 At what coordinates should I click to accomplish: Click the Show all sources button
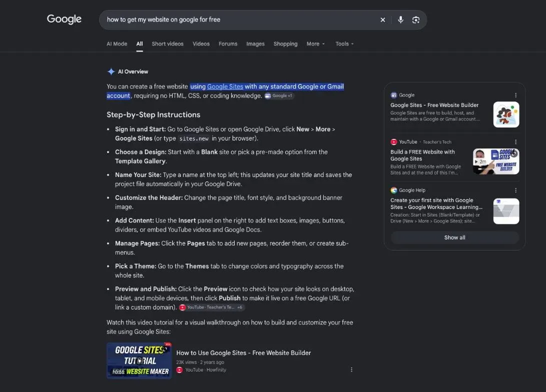tap(455, 237)
